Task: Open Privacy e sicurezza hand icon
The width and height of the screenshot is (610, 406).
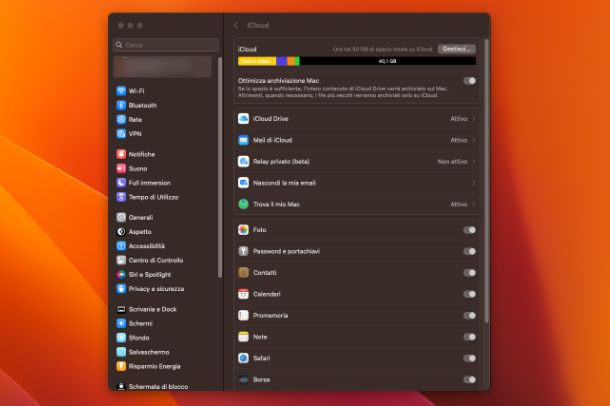Action: [x=121, y=289]
